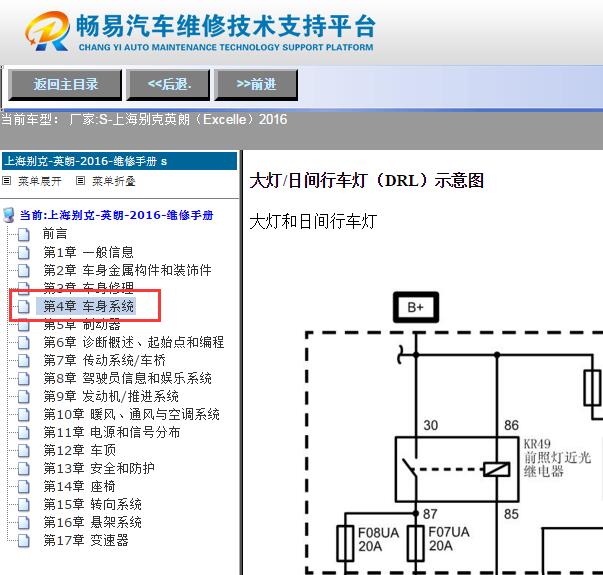603x575 pixels.
Task: Click the heading 大灯/日间行车灯(DRL)示意图
Action: click(367, 180)
